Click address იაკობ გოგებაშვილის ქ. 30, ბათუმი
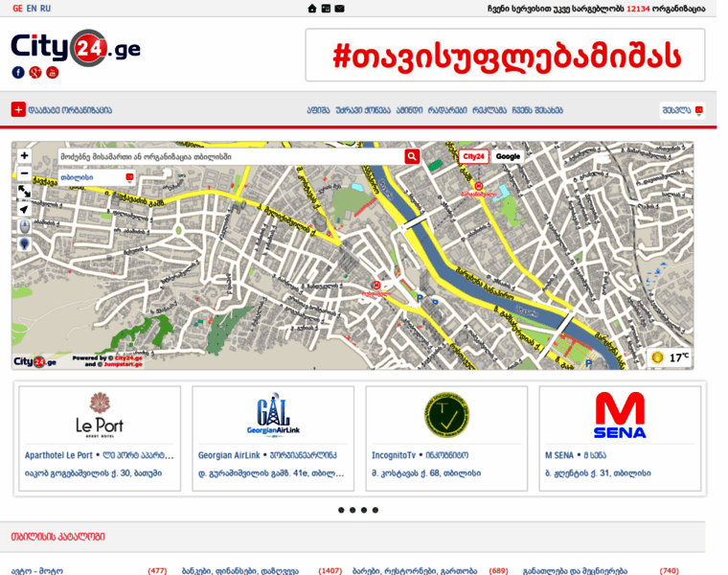The height and width of the screenshot is (575, 728). [93, 473]
